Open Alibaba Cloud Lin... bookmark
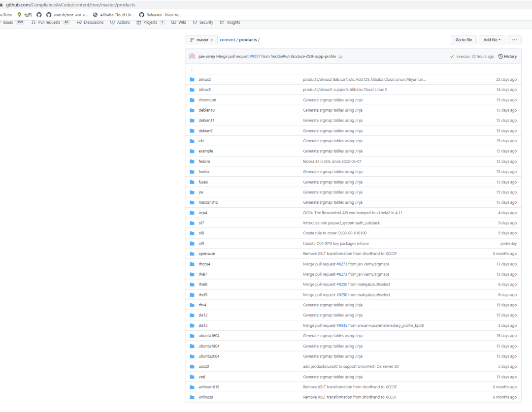 tap(114, 15)
